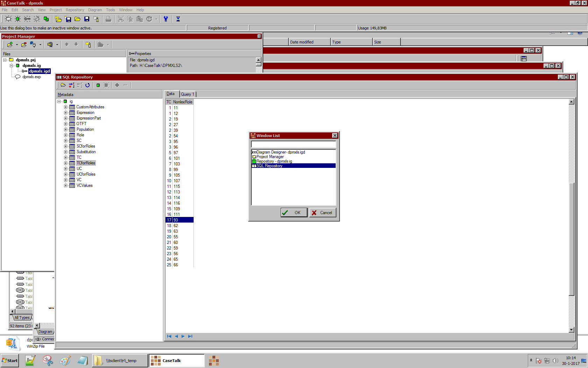Collapse the dpmxls.prj tree node

(5, 60)
